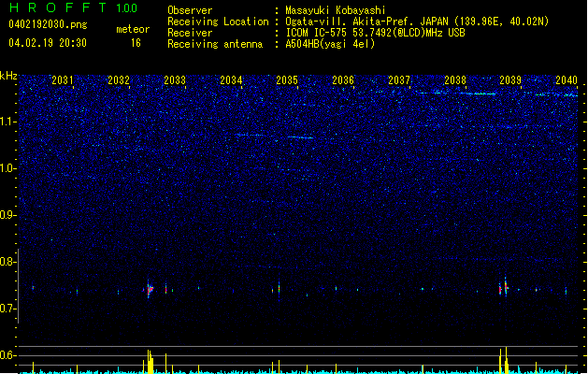
Task: Click the 0.9 kHz axis label
Action: [x=8, y=215]
